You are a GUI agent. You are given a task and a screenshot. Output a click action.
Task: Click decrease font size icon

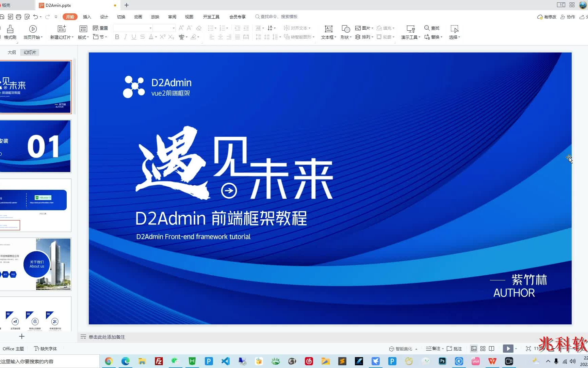[x=190, y=28]
